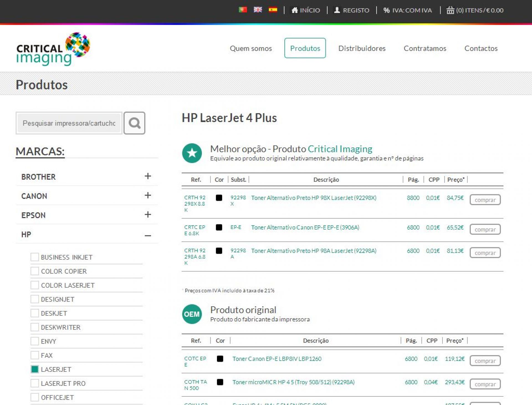Switch language via Portuguese flag icon
Screen dimensions: 532x405
click(243, 10)
